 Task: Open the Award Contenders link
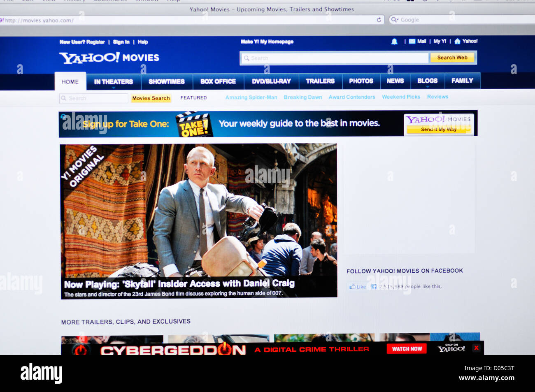click(x=352, y=97)
